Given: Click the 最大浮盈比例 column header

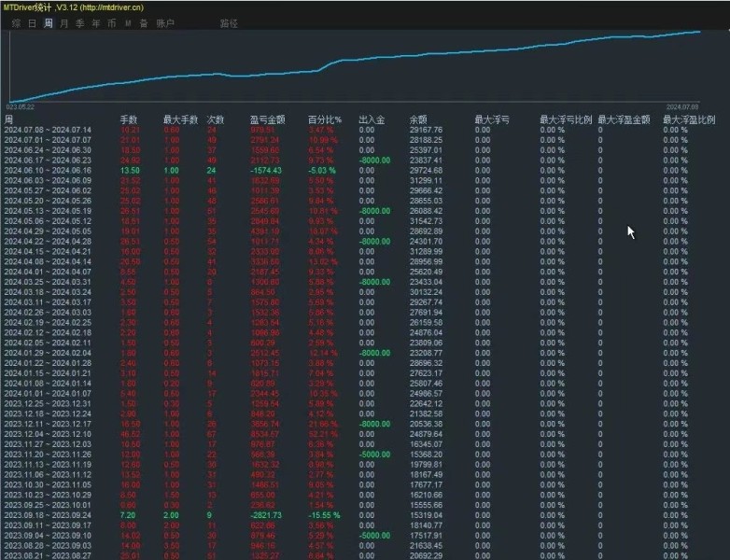Looking at the screenshot, I should [x=689, y=119].
